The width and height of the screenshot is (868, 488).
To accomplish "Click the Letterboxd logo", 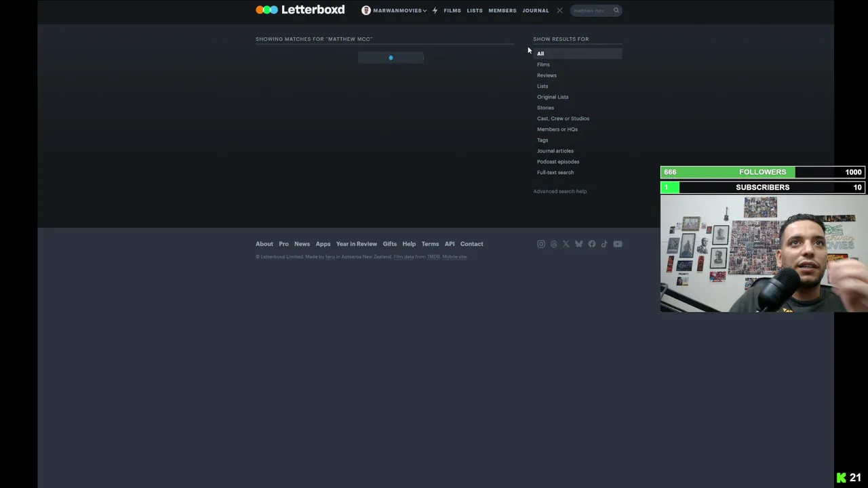I will pyautogui.click(x=300, y=10).
